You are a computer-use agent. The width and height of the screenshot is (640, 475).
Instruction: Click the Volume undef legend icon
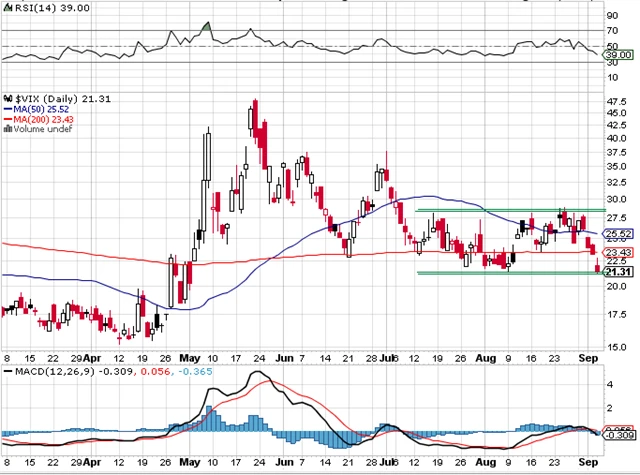pyautogui.click(x=7, y=127)
